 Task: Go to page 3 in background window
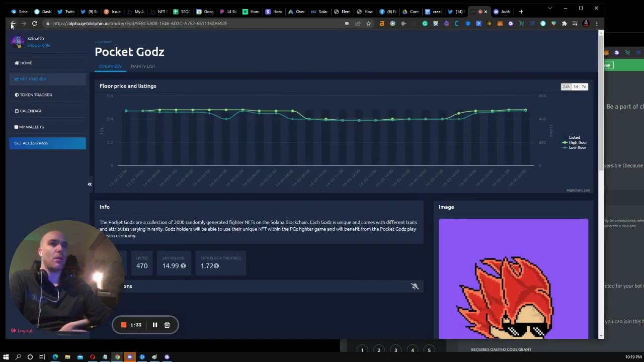(x=395, y=350)
